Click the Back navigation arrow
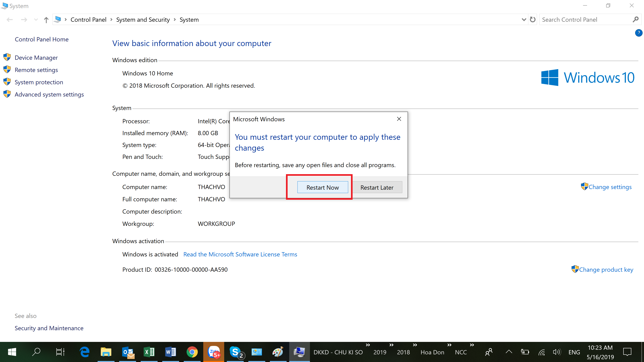This screenshot has height=362, width=644. coord(9,20)
